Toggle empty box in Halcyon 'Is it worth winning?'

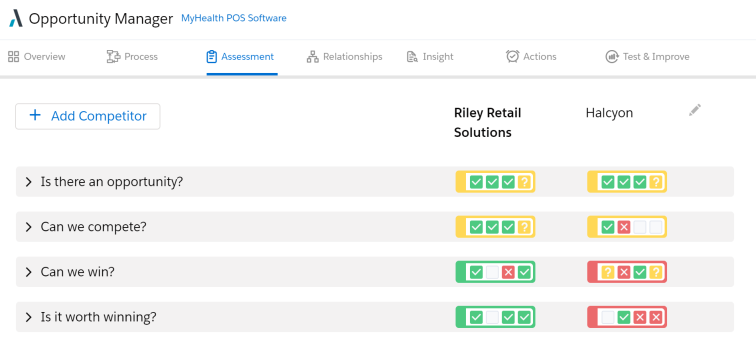(x=608, y=318)
